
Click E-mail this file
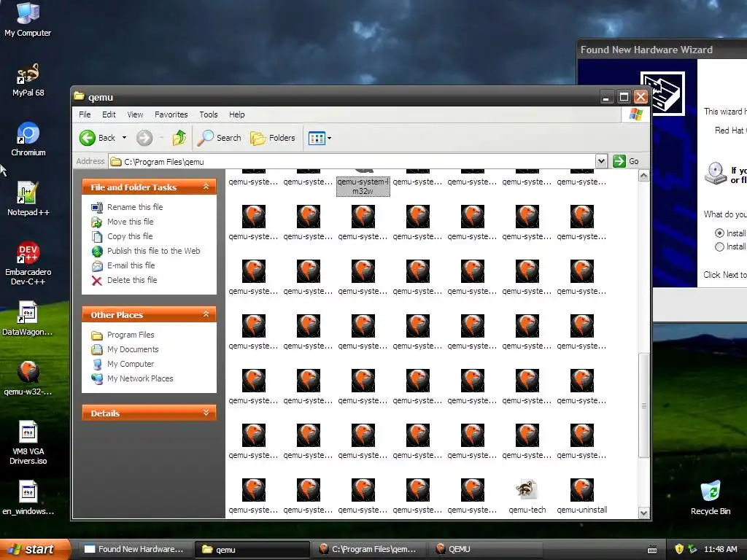[x=131, y=265]
